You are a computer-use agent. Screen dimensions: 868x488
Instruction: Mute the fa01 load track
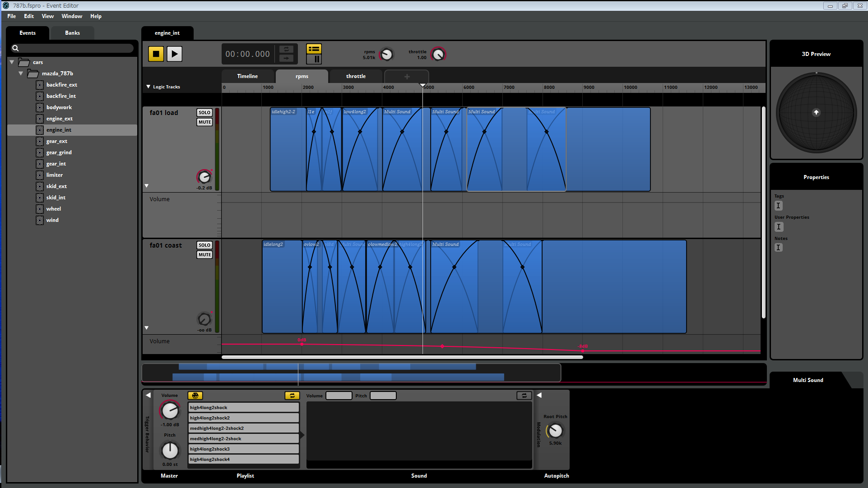pos(204,122)
